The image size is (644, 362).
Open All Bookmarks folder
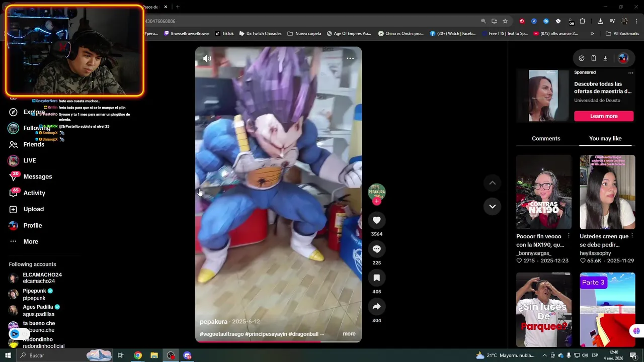(622, 34)
